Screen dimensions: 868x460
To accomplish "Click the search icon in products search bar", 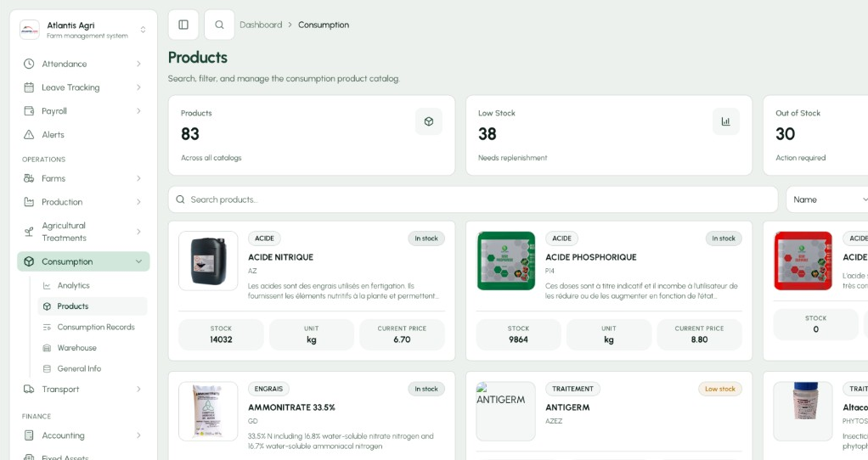I will tap(180, 199).
